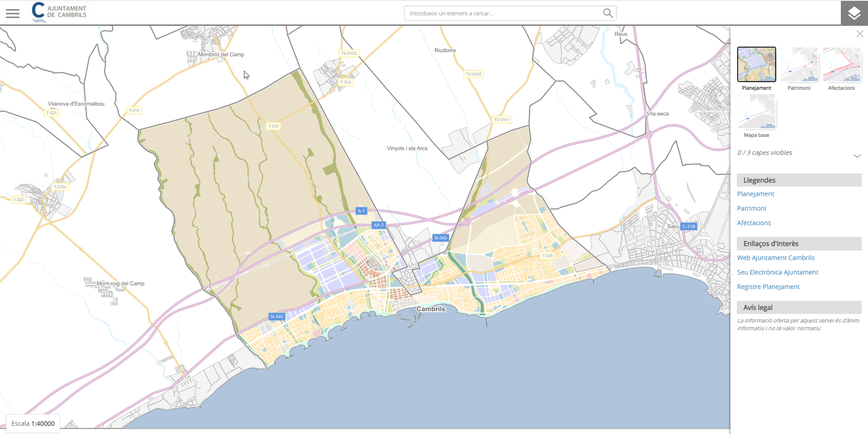Visit Web Ajuntament Cambrils link
The image size is (868, 434).
click(775, 258)
